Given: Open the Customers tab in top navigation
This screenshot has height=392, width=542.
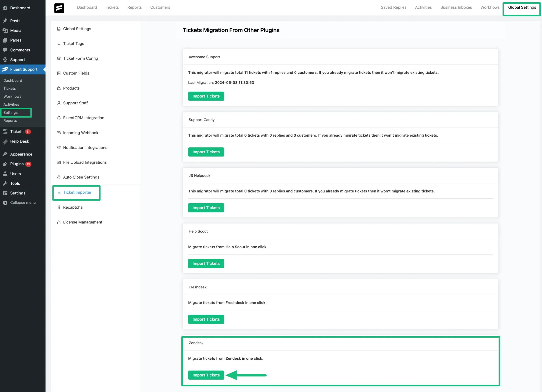Looking at the screenshot, I should pyautogui.click(x=160, y=7).
